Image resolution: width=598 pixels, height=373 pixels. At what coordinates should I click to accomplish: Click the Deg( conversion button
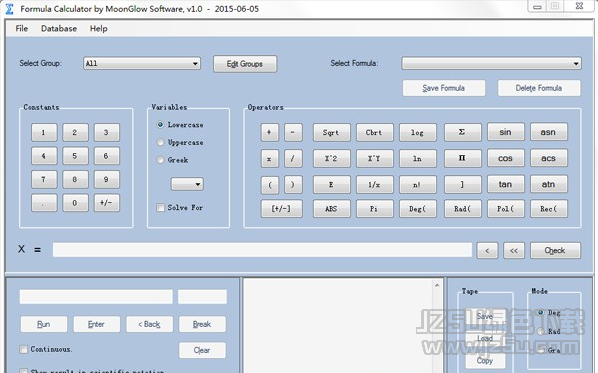[418, 209]
